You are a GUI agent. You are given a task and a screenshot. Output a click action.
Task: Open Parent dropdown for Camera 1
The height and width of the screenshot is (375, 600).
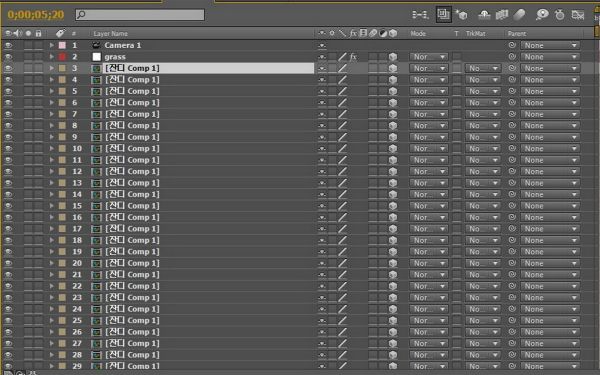tap(550, 45)
